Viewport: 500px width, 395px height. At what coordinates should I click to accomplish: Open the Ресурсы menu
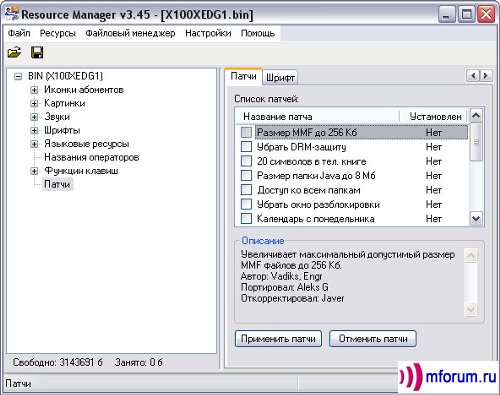(x=58, y=33)
